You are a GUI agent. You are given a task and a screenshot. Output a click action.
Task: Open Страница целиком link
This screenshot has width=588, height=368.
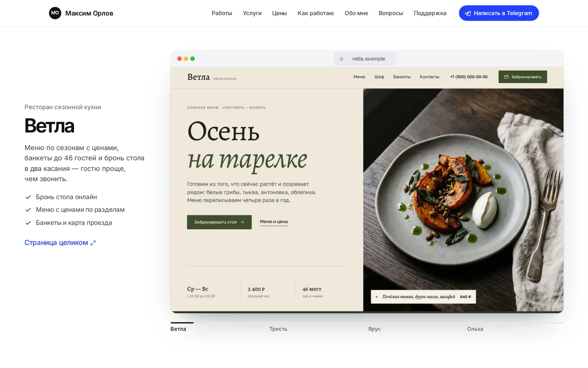point(60,243)
